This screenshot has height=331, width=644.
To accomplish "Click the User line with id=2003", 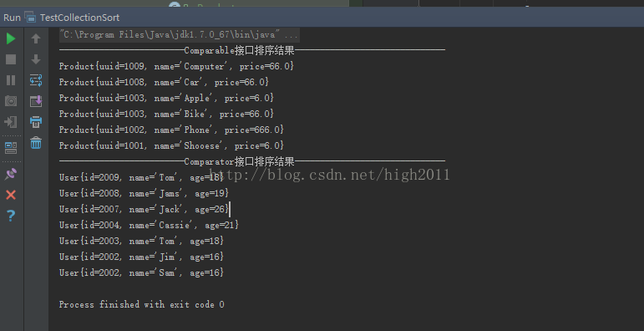I will point(141,241).
